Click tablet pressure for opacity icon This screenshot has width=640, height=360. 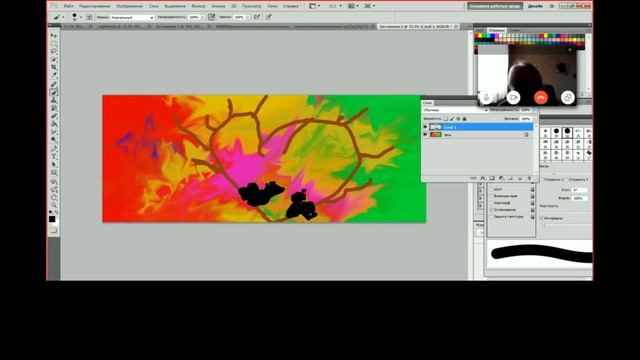(x=211, y=17)
